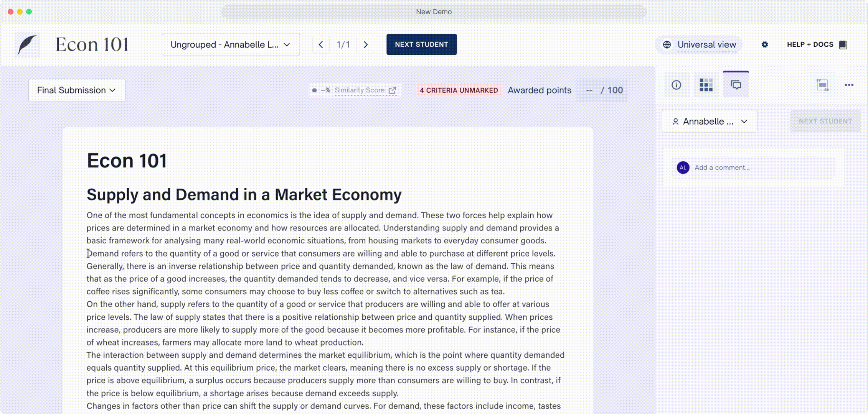Click Universal view toggle
Screen dimensions: 868x414
pyautogui.click(x=706, y=44)
